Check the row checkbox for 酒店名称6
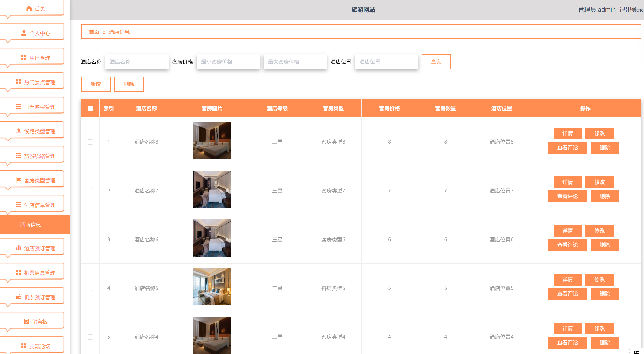 tap(90, 239)
